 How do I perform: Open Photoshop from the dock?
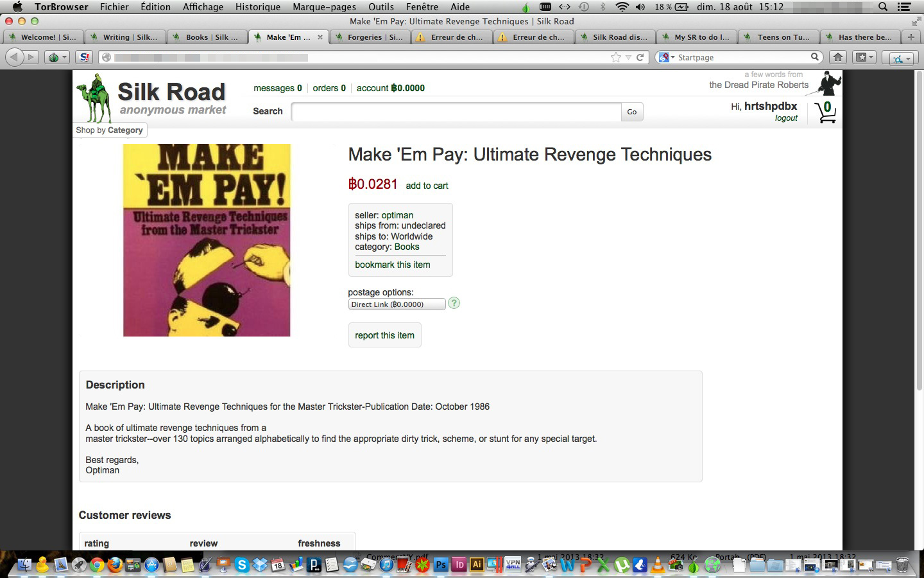(x=441, y=565)
